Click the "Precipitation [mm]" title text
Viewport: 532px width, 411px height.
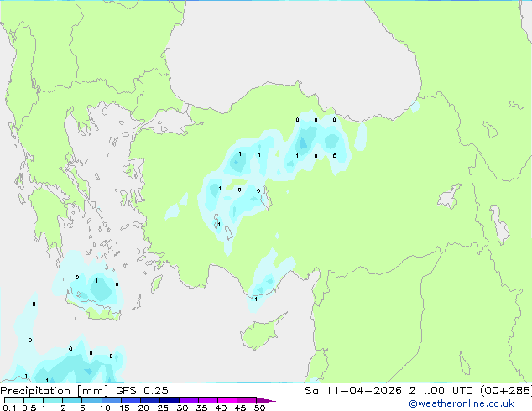pyautogui.click(x=54, y=391)
